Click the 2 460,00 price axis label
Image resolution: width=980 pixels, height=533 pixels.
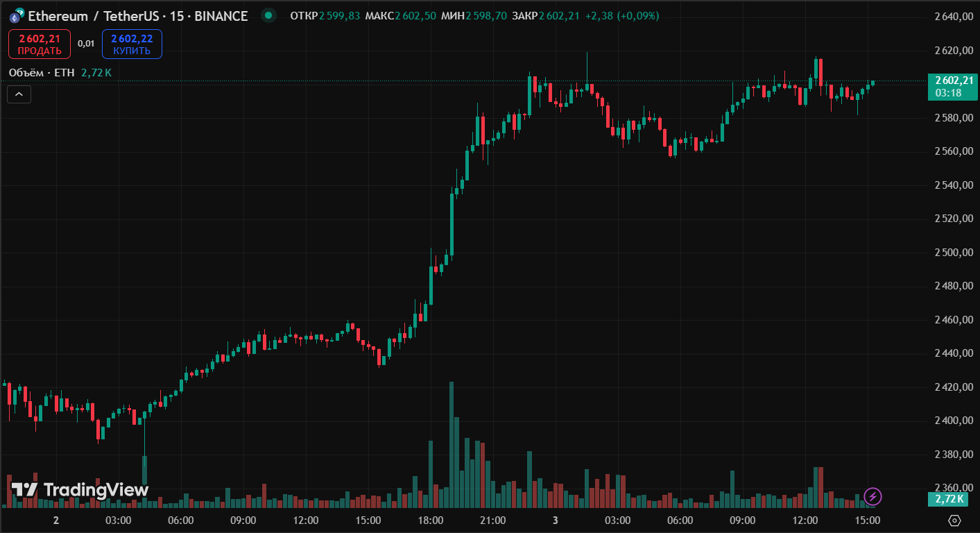[x=954, y=320]
